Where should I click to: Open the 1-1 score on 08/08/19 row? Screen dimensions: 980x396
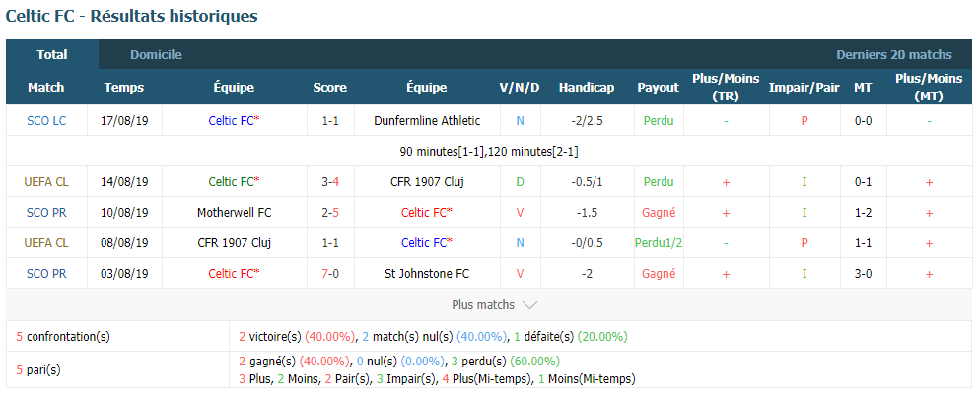click(x=330, y=243)
